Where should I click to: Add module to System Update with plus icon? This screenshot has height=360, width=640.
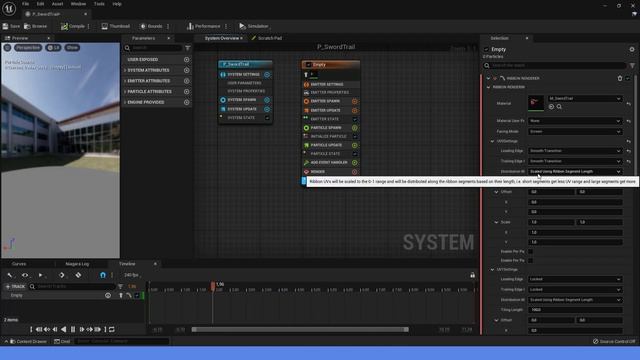[267, 109]
